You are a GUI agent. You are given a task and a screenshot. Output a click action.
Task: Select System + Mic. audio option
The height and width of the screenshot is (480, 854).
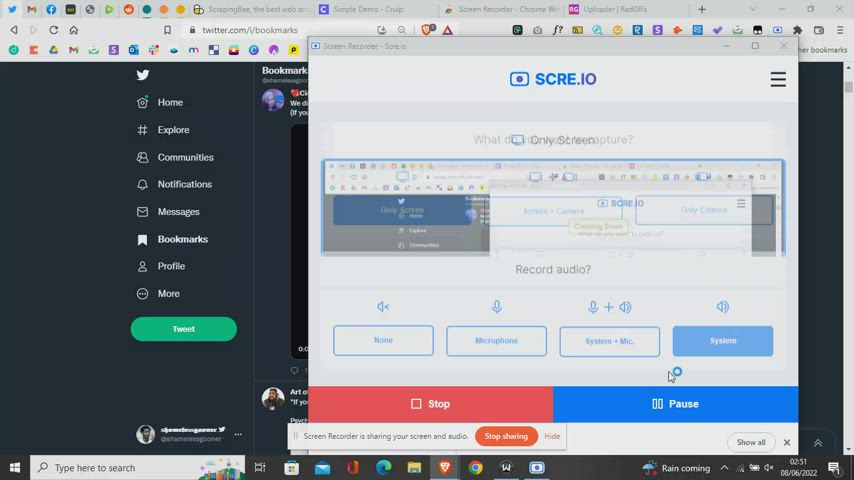tap(609, 342)
